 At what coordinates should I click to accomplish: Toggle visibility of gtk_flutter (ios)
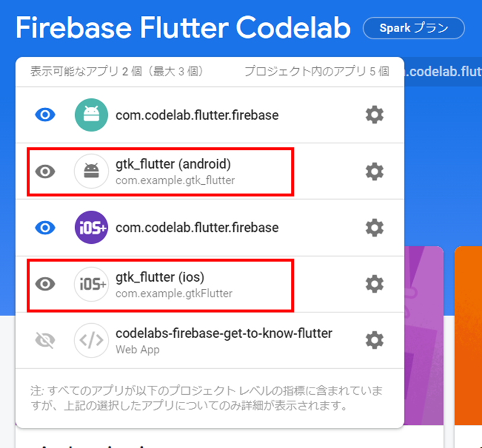coord(44,284)
